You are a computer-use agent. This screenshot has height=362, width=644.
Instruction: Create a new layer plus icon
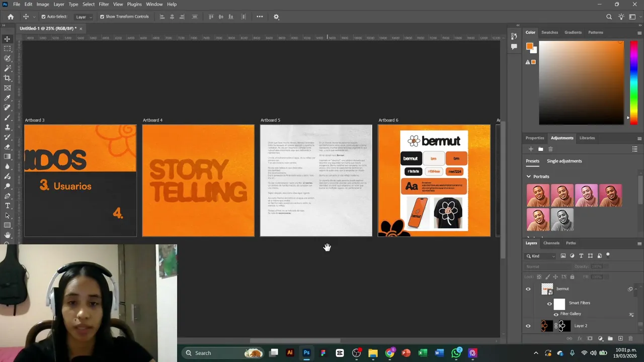pyautogui.click(x=620, y=339)
